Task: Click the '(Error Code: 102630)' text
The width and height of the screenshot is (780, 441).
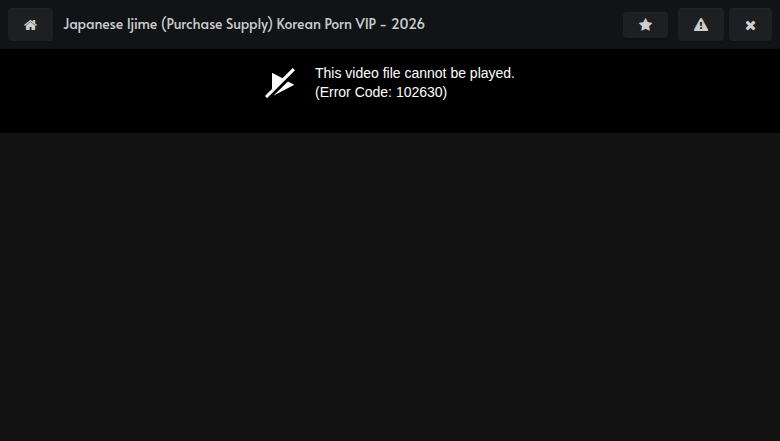Action: point(380,92)
